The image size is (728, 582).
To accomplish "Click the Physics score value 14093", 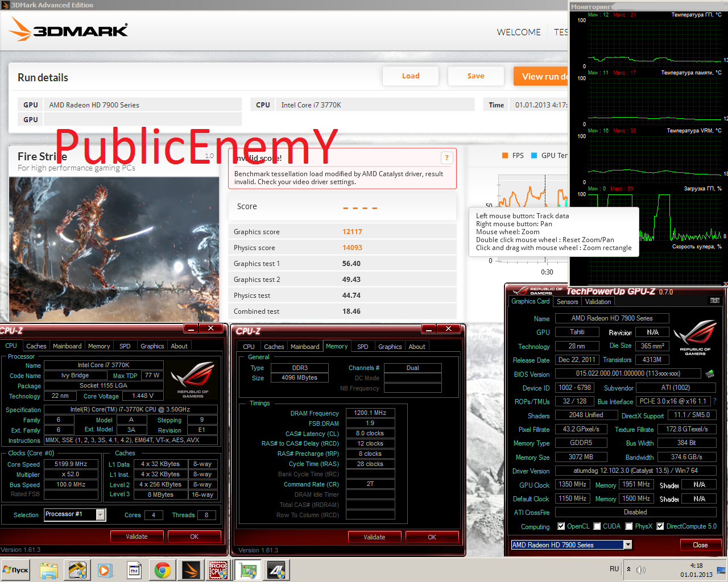I will [x=352, y=248].
